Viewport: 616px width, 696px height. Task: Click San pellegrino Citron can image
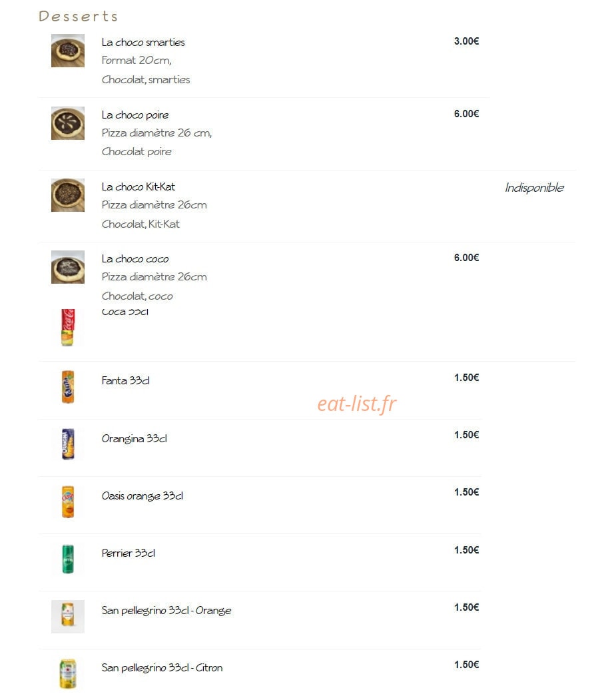click(x=67, y=674)
